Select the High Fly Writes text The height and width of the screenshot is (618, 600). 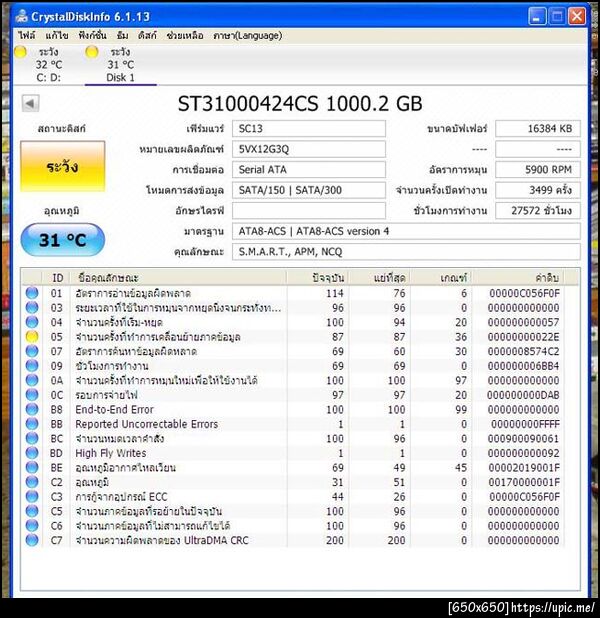tap(111, 453)
